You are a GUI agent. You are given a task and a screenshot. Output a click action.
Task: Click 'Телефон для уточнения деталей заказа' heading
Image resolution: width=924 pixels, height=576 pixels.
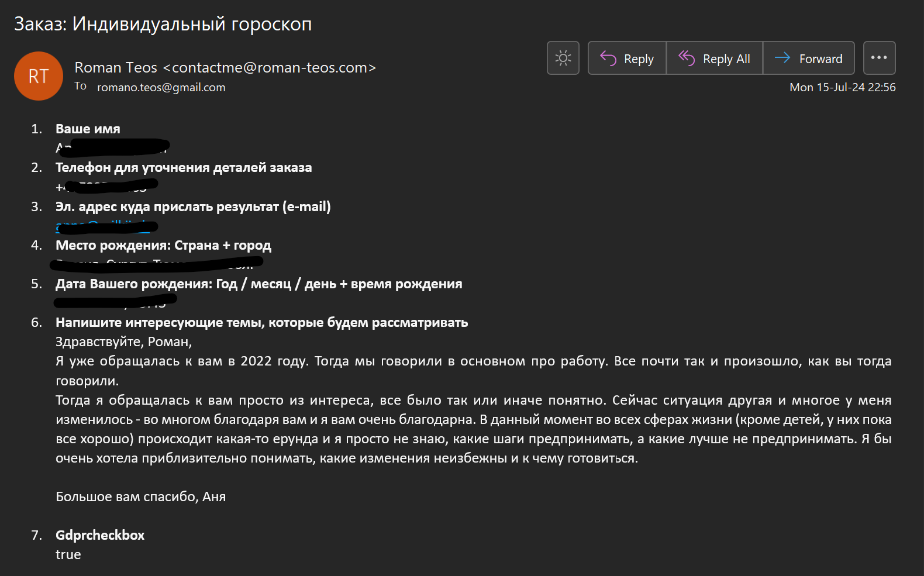(184, 168)
